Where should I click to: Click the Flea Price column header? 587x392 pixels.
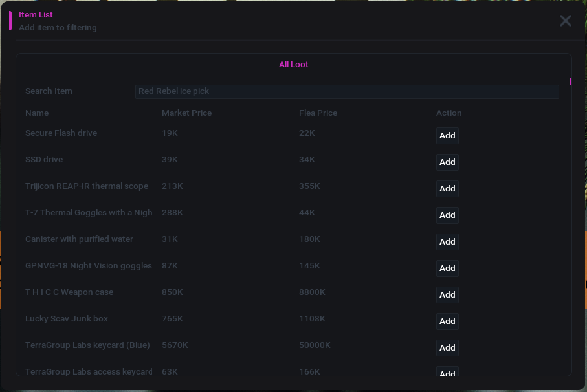tap(318, 113)
